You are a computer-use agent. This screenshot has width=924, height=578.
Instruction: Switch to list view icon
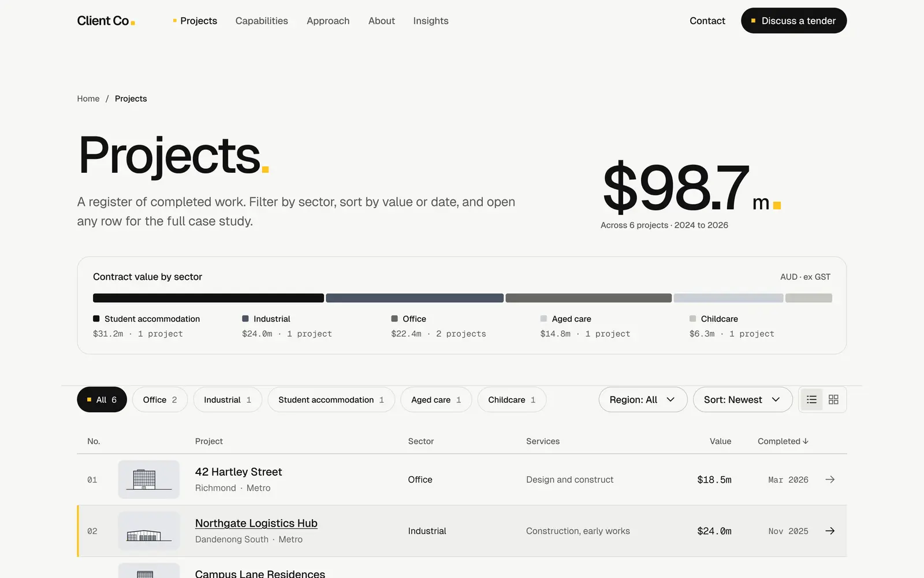click(811, 399)
